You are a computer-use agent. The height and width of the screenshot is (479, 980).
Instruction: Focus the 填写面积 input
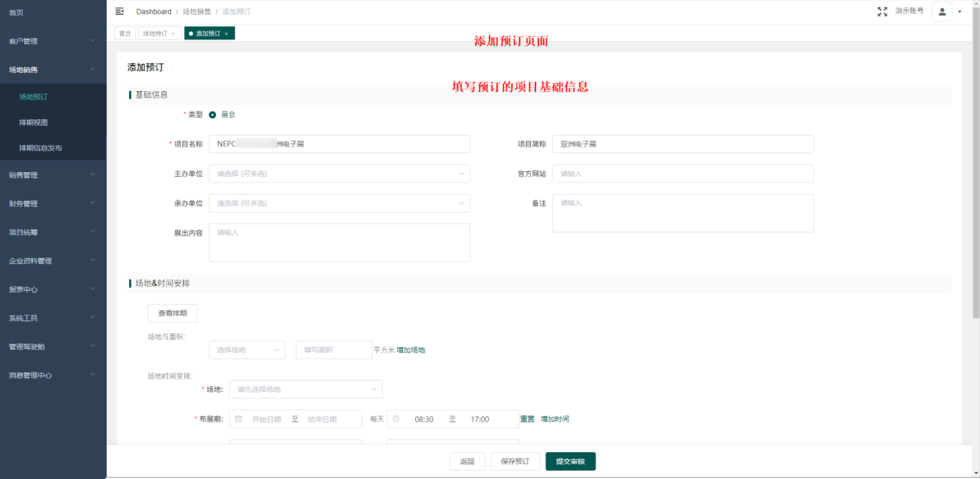(333, 350)
